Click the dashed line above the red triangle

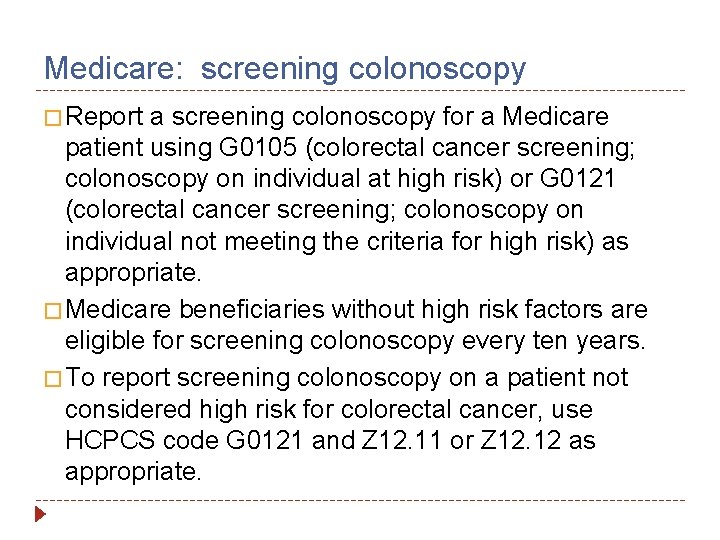[360, 500]
